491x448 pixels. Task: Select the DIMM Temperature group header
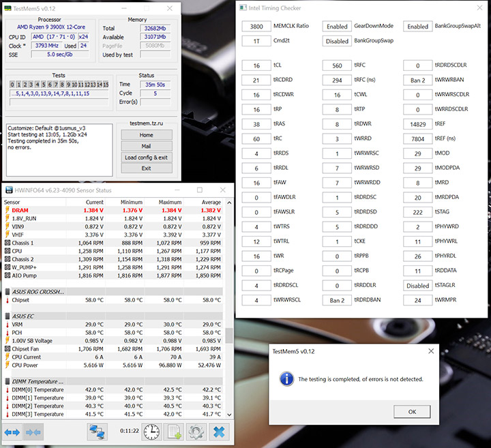[38, 381]
